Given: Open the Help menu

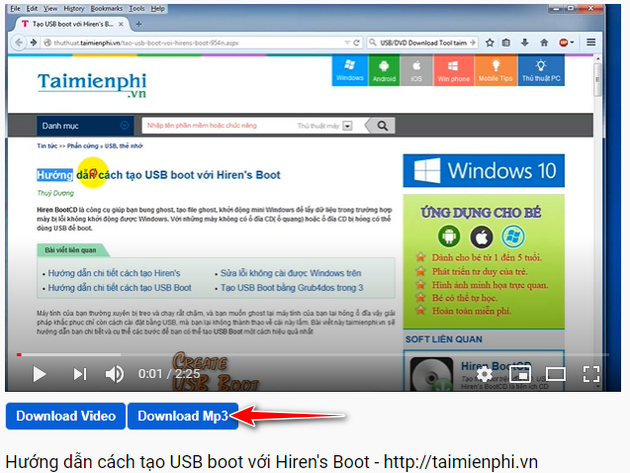Looking at the screenshot, I should tap(158, 8).
